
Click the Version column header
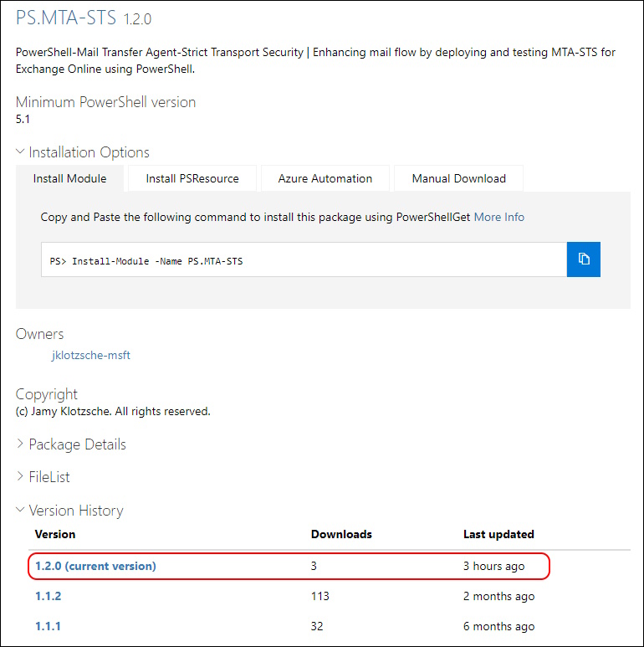click(55, 534)
